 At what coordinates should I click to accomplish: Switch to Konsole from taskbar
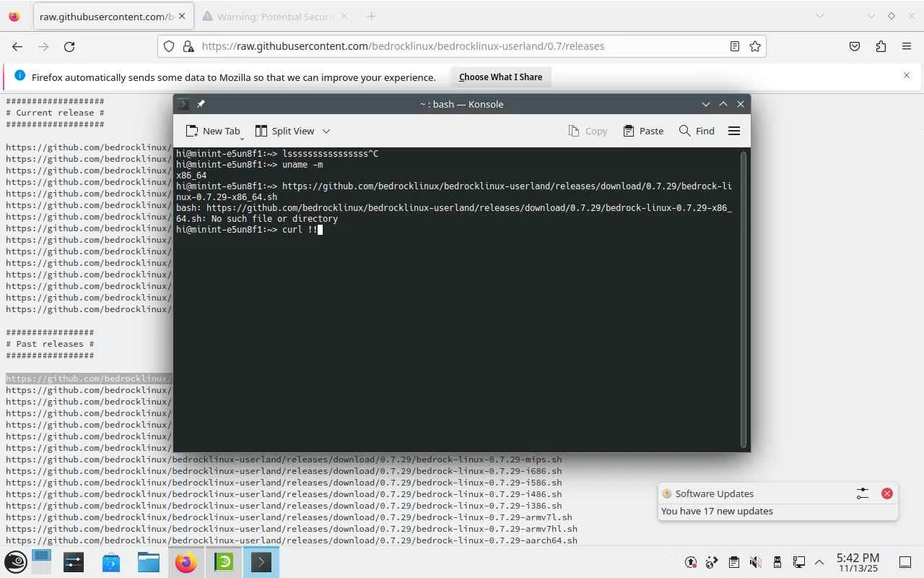click(x=261, y=562)
